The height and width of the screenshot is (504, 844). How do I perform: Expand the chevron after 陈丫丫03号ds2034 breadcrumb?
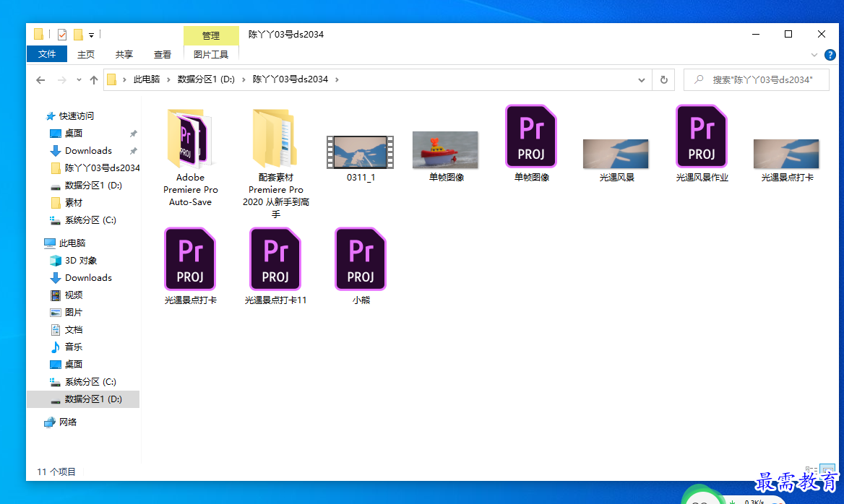pos(337,79)
